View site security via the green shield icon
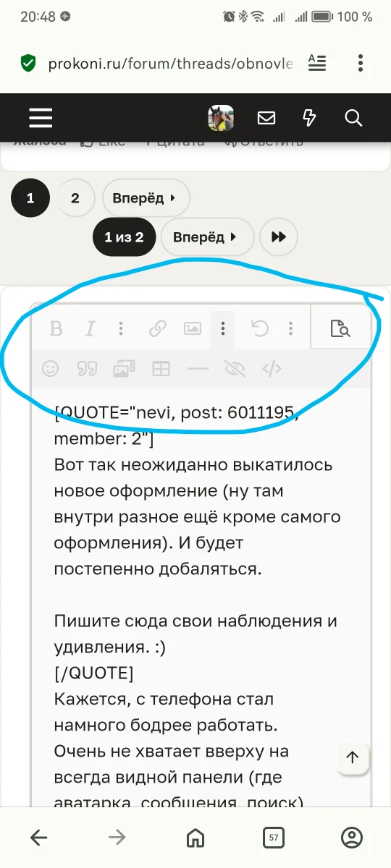The width and height of the screenshot is (391, 868). 28,64
